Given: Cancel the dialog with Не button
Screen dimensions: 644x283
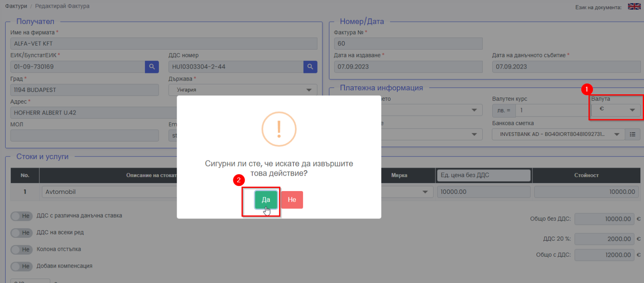Looking at the screenshot, I should [x=292, y=200].
